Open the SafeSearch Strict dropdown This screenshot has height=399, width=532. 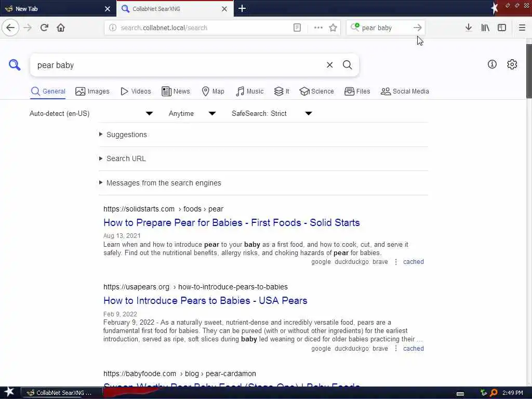(272, 113)
